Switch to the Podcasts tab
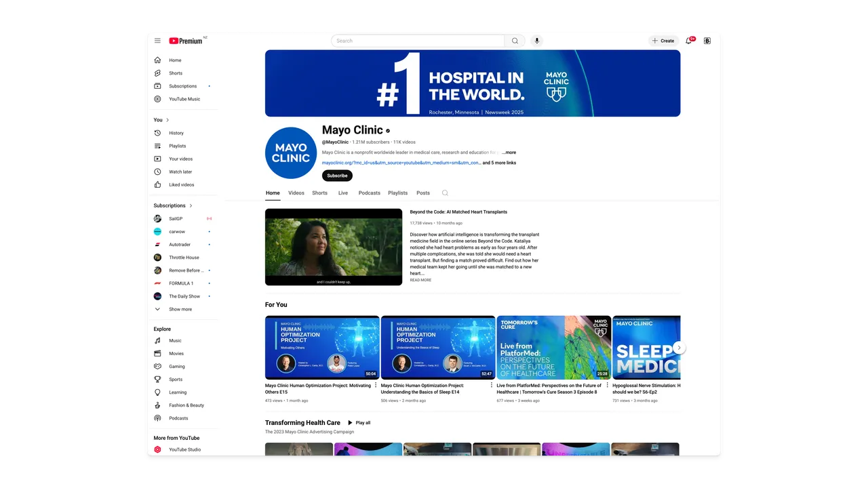The height and width of the screenshot is (488, 868). pyautogui.click(x=369, y=193)
